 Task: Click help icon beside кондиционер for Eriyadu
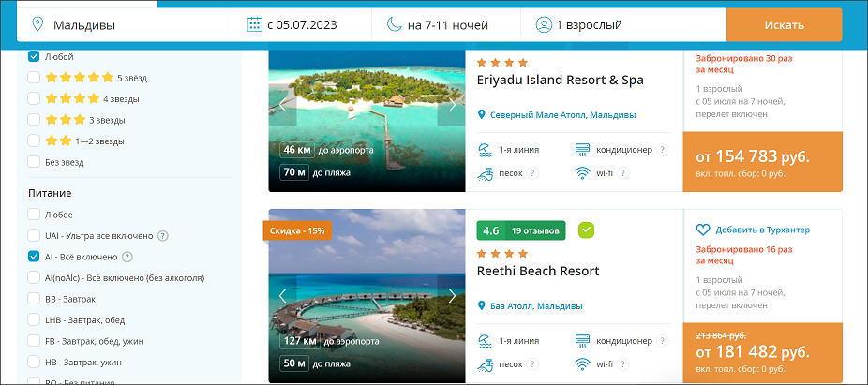coord(662,150)
